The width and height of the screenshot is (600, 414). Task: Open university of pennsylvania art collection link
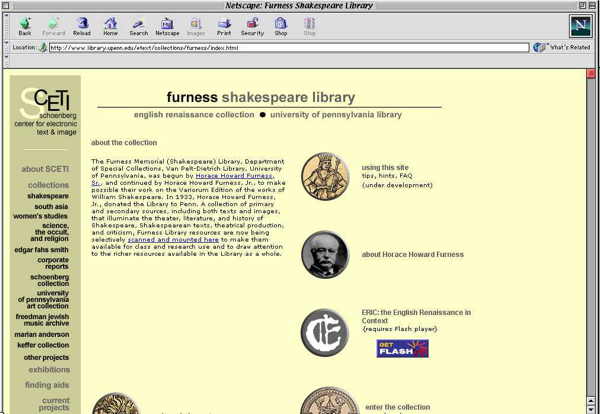(43, 300)
